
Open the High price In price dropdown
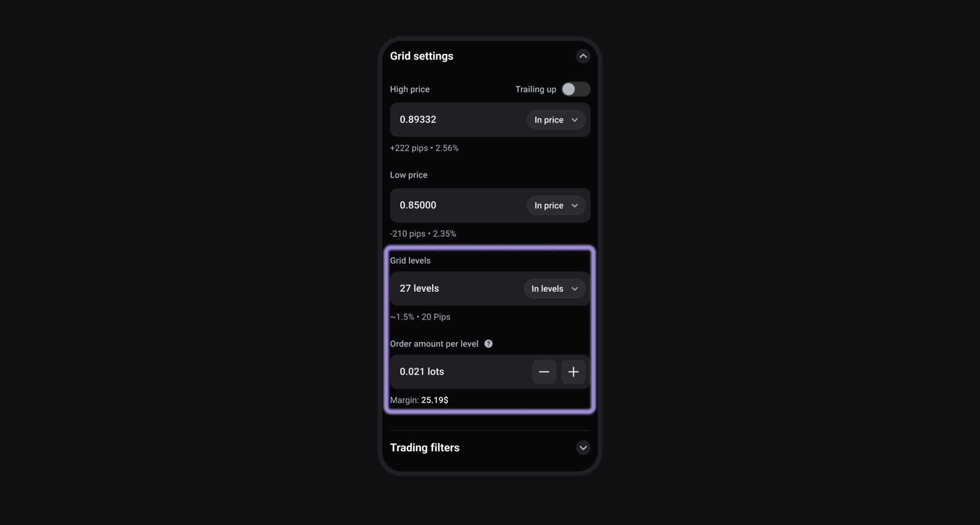point(556,120)
